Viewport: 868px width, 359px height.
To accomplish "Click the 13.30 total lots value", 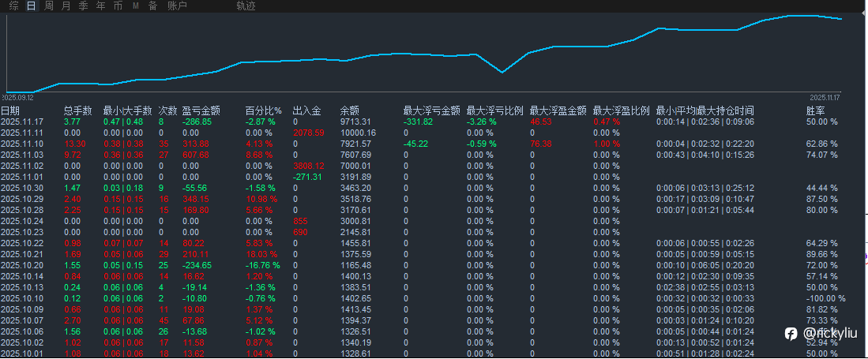I will 75,144.
